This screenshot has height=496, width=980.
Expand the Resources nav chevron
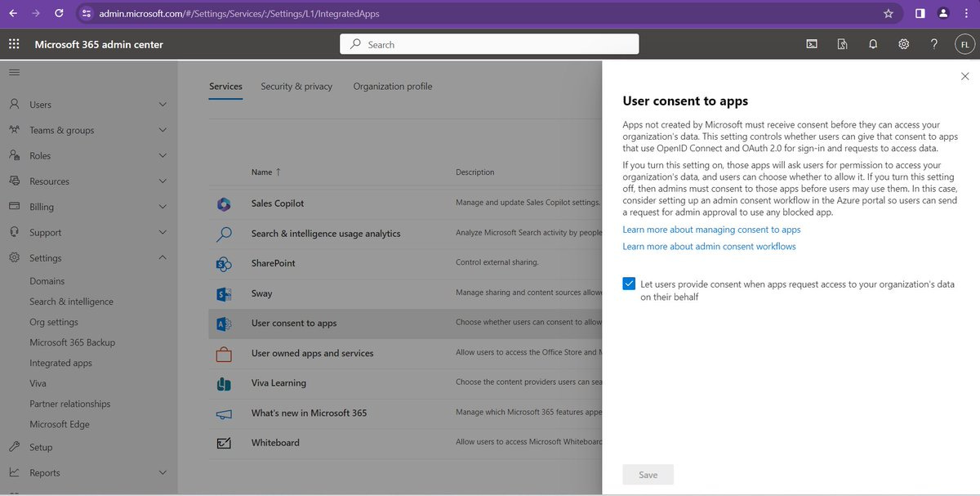click(163, 181)
